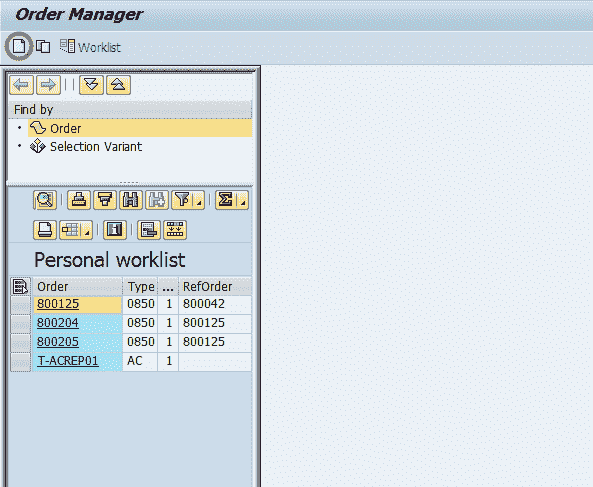
Task: Click the Find Next binoculars-plus icon
Action: click(x=157, y=200)
